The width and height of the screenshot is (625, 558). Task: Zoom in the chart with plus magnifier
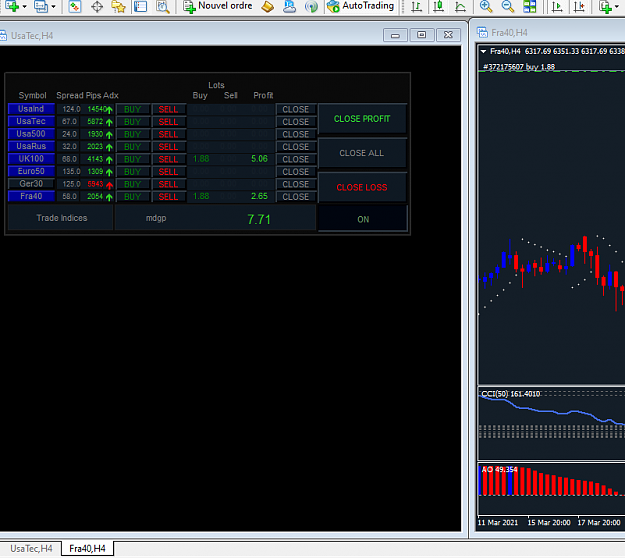(x=485, y=6)
